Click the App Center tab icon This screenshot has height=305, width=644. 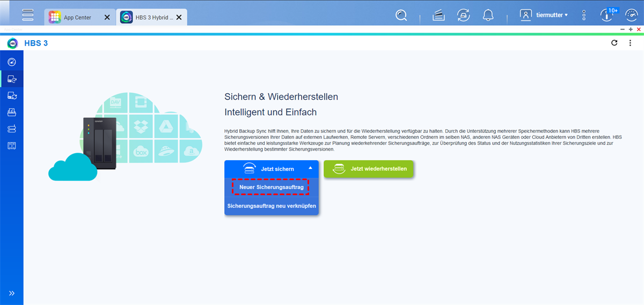click(54, 17)
